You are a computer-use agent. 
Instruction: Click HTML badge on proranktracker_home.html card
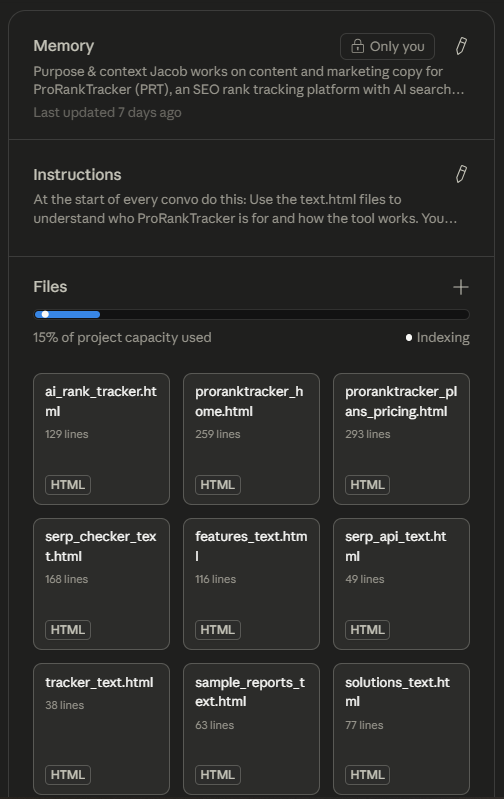click(218, 485)
